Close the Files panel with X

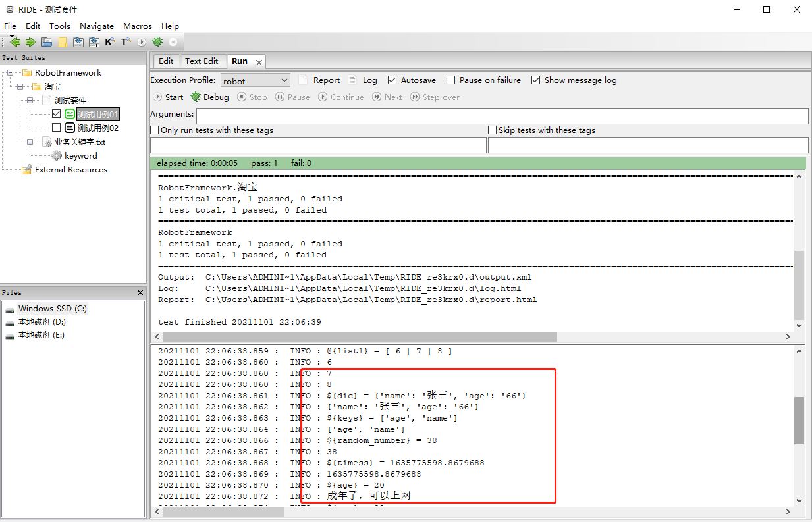point(140,292)
